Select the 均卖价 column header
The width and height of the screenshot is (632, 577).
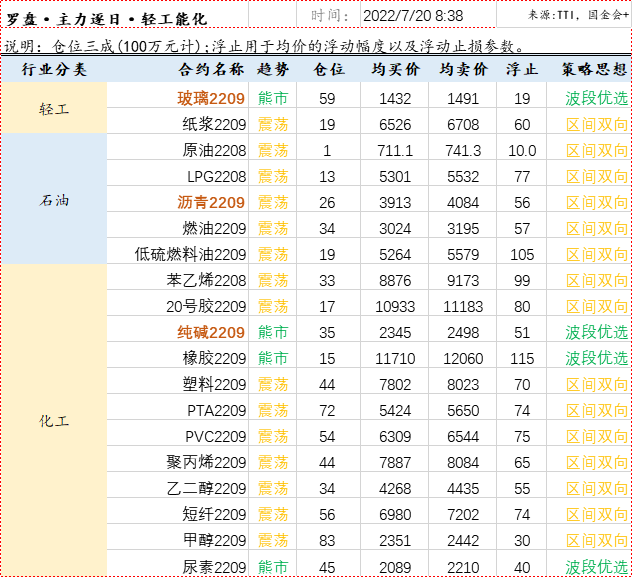(464, 69)
